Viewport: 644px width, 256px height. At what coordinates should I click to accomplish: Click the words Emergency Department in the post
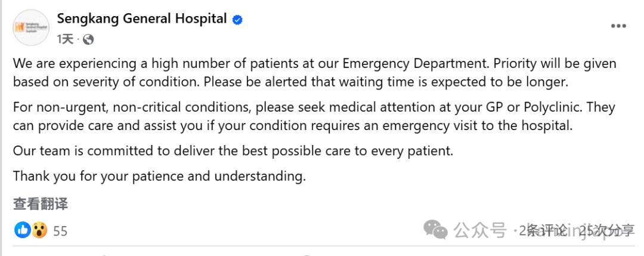[416, 64]
